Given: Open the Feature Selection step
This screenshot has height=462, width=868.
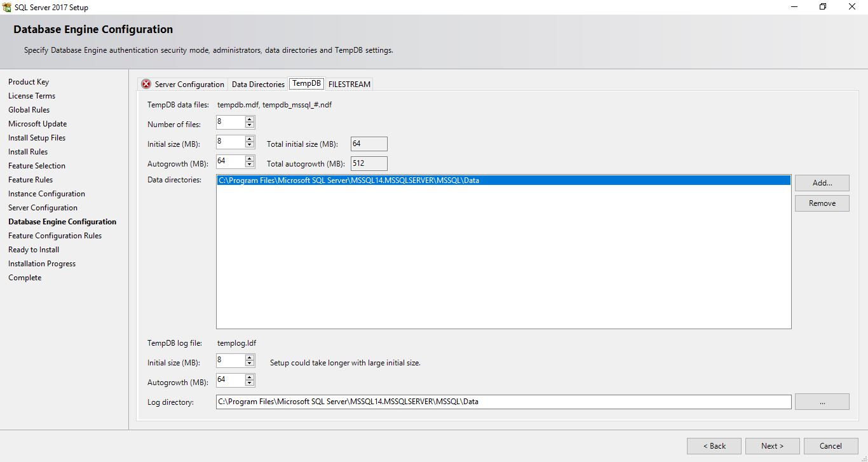Looking at the screenshot, I should pyautogui.click(x=36, y=165).
